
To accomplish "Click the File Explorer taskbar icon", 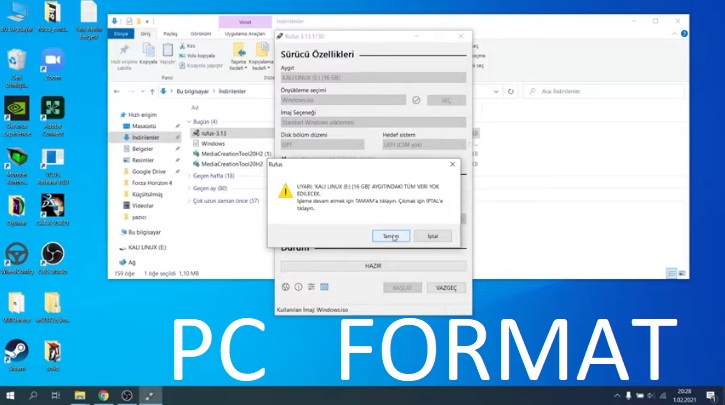I will pos(80,395).
